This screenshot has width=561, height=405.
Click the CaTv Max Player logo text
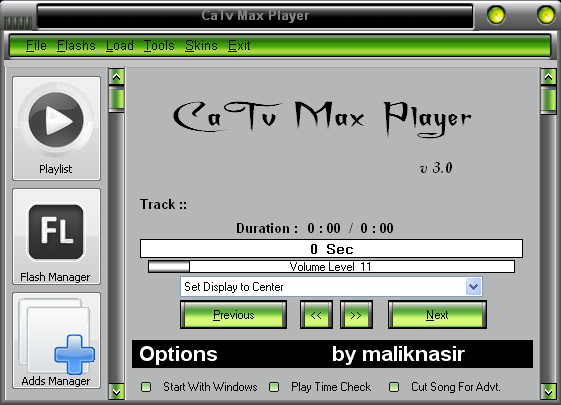pyautogui.click(x=322, y=119)
